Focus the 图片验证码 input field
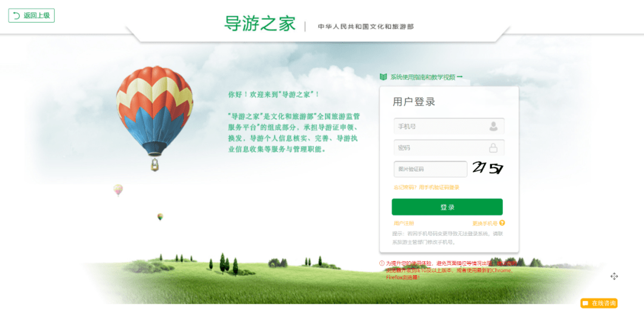The image size is (644, 320). pos(431,169)
